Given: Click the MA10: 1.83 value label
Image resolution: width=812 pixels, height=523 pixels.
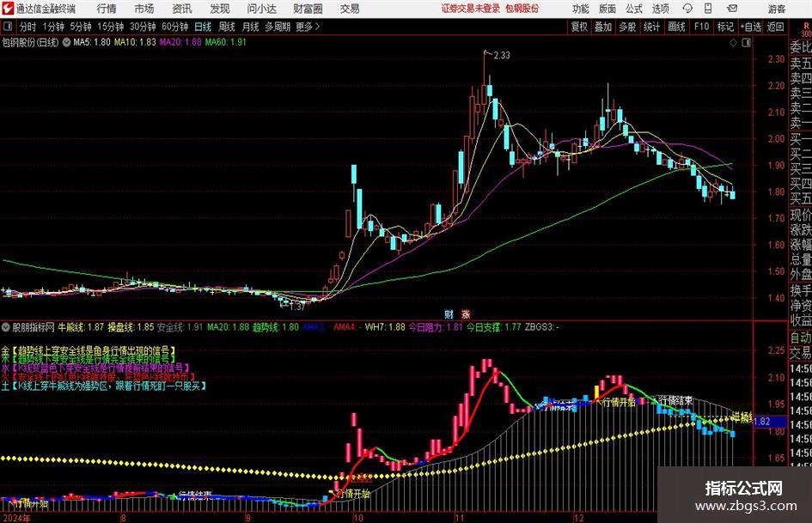Looking at the screenshot, I should (135, 42).
